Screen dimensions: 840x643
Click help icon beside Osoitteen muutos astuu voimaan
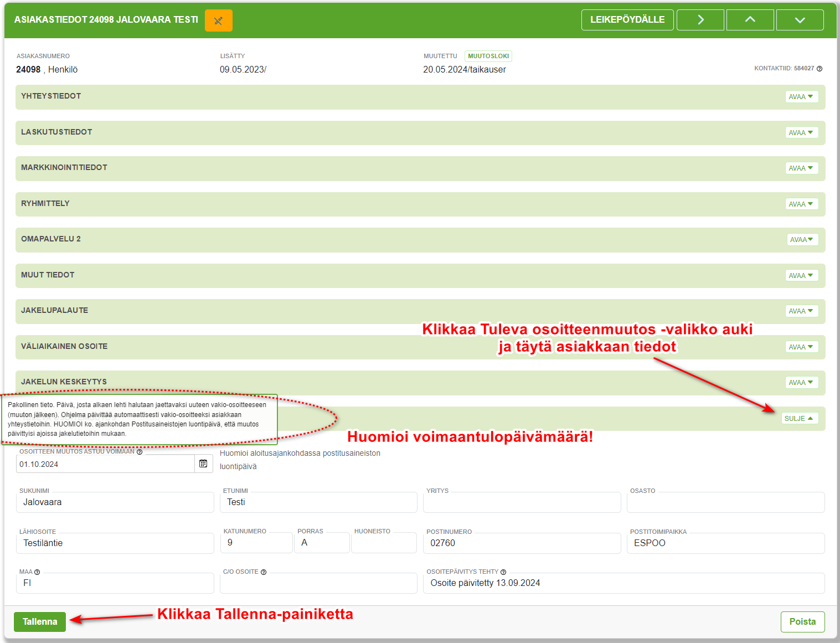(x=140, y=452)
